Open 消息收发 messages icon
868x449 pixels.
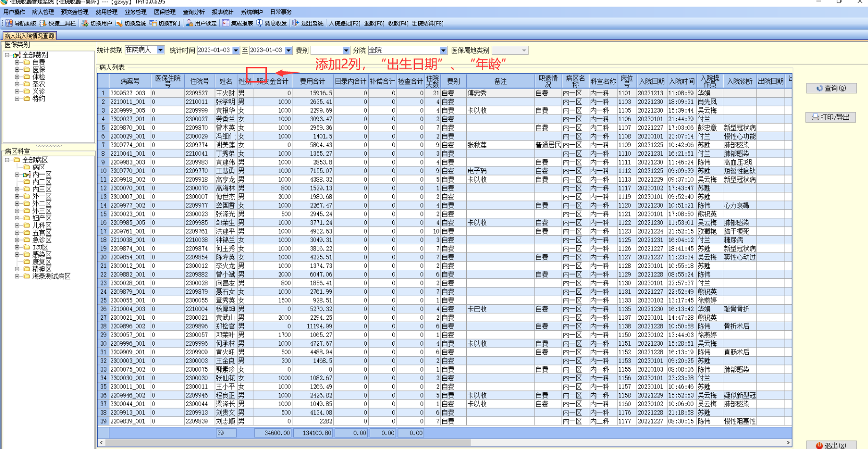tap(259, 23)
